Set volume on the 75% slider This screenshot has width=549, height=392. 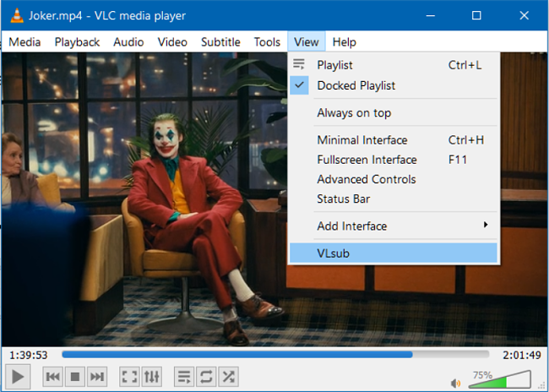click(x=500, y=379)
